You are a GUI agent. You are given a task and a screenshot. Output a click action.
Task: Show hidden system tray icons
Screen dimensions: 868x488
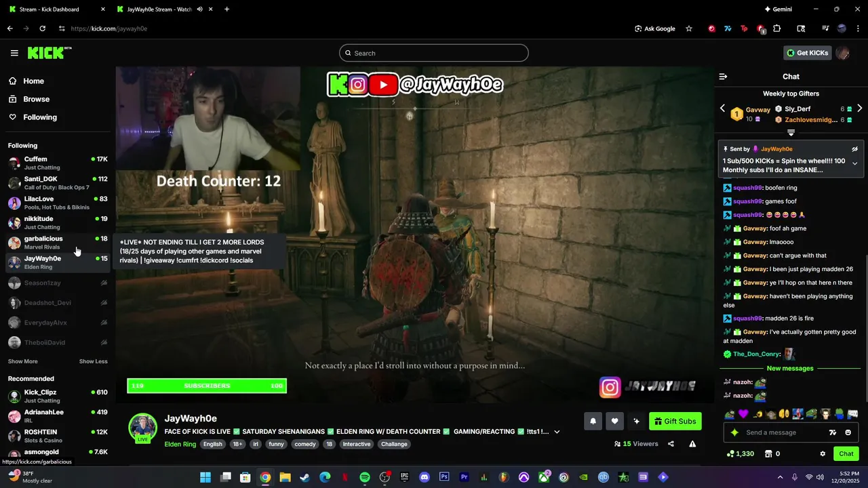(x=779, y=477)
